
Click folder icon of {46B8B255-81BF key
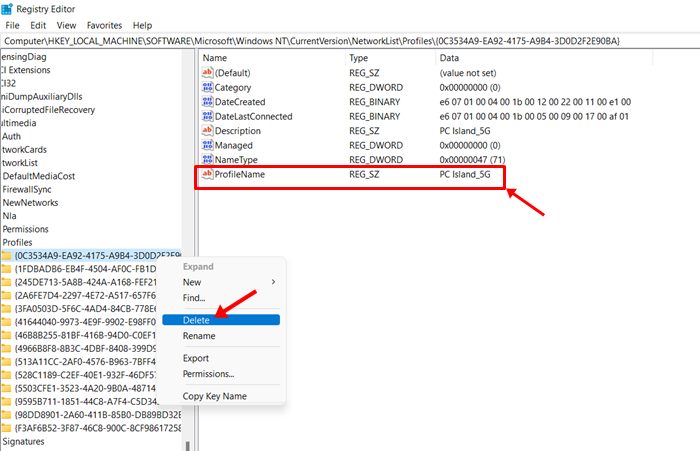[x=6, y=335]
